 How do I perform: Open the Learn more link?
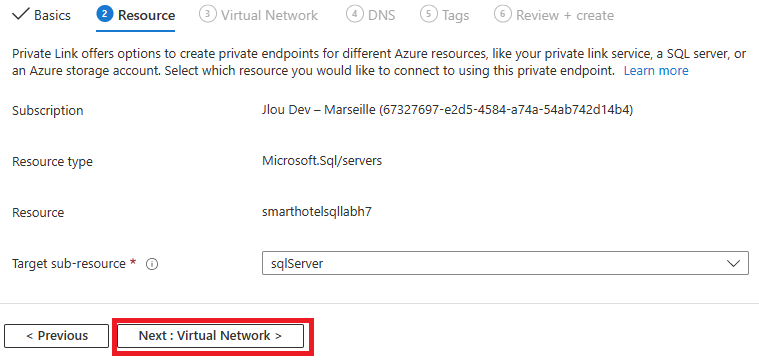[x=656, y=71]
